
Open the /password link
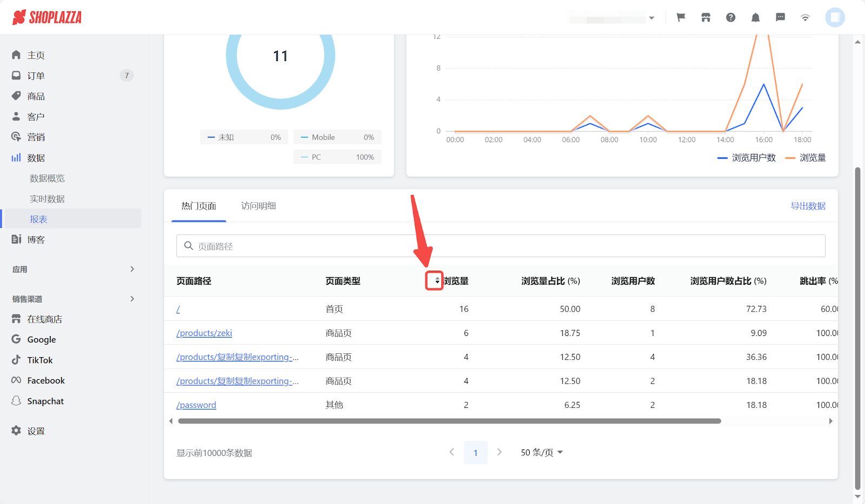pyautogui.click(x=196, y=405)
